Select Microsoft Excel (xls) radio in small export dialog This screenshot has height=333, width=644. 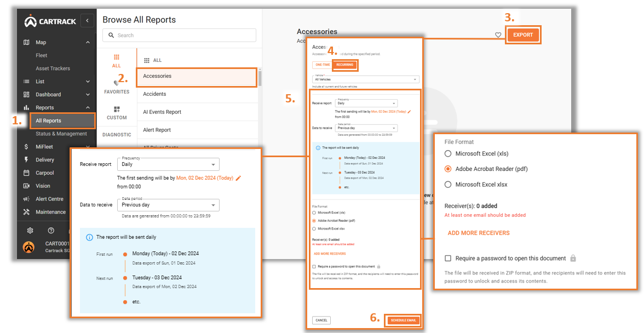pyautogui.click(x=314, y=213)
